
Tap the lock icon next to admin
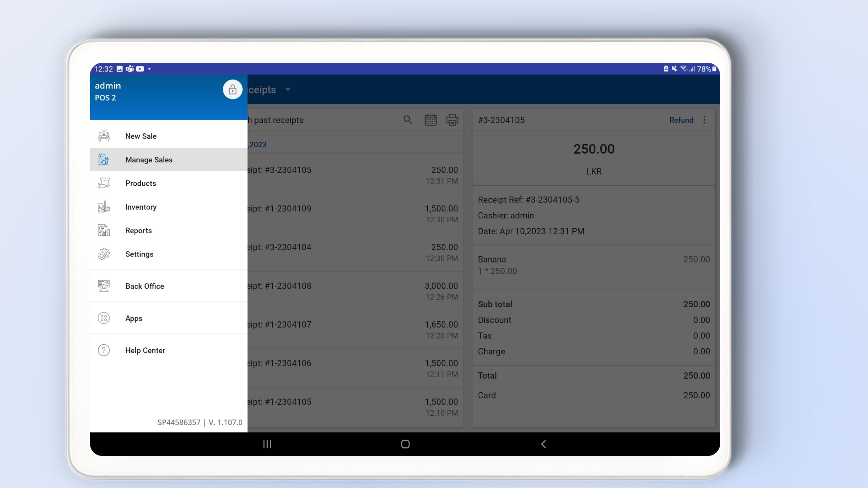pos(232,90)
